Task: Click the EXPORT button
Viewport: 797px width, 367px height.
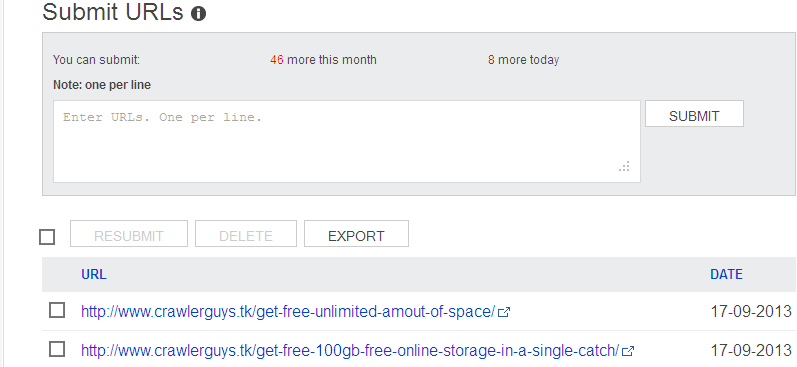Action: [x=356, y=234]
